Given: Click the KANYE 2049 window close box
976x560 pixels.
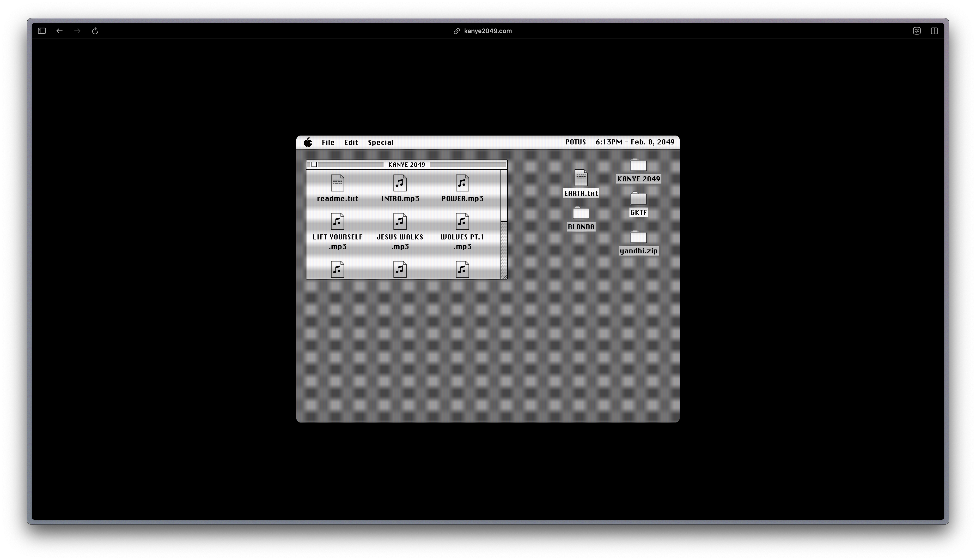Looking at the screenshot, I should [314, 165].
